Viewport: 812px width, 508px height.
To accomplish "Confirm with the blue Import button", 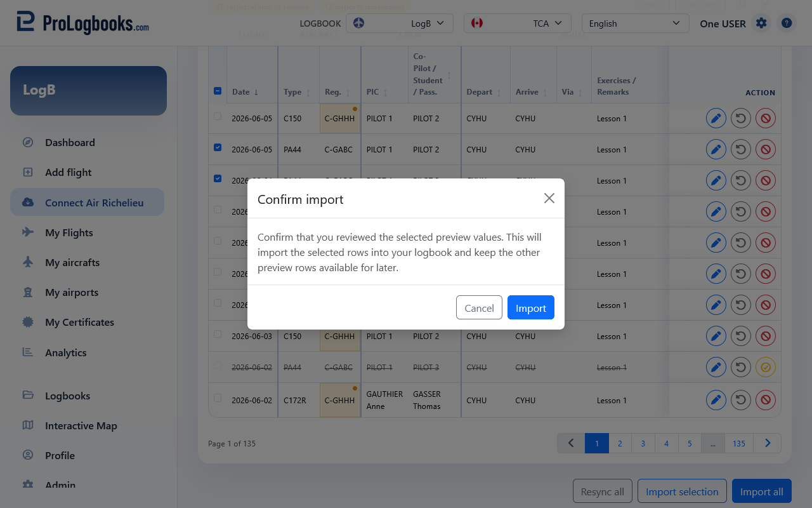I will (531, 307).
